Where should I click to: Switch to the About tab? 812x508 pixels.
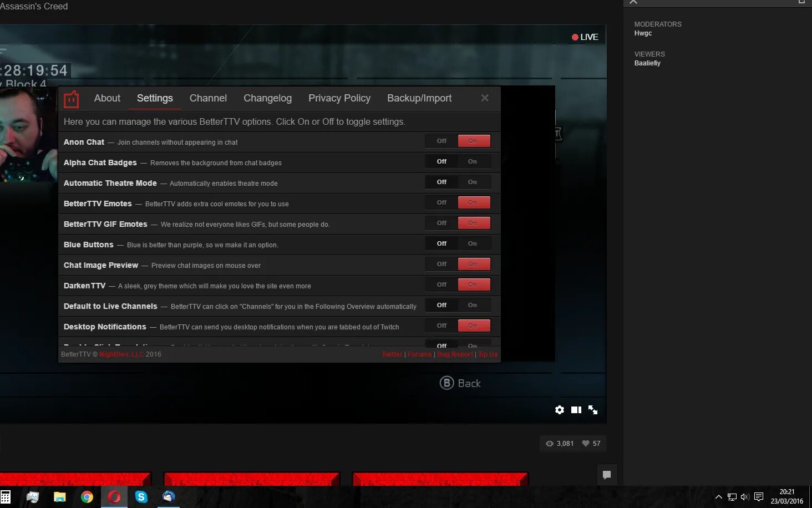106,98
